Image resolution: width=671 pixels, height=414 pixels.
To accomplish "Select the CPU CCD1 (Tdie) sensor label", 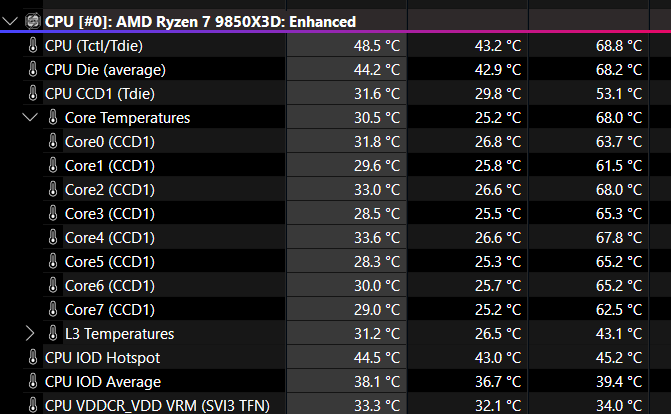I will (100, 94).
